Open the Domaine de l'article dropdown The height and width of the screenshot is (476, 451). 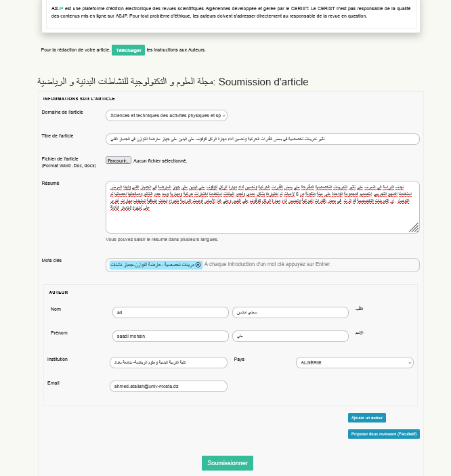[x=167, y=116]
